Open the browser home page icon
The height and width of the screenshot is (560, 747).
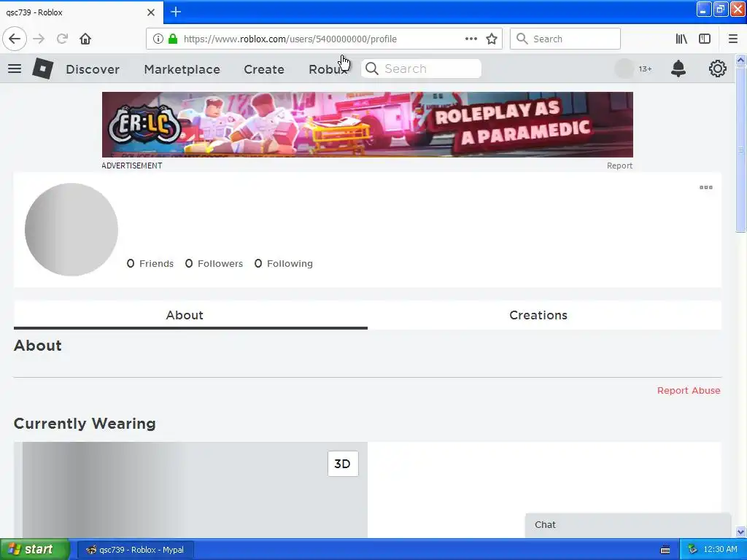(85, 39)
